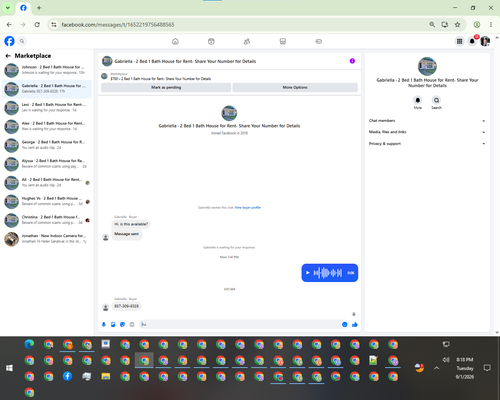The height and width of the screenshot is (400, 500).
Task: Seek within the audio clip waveform
Action: [328, 273]
